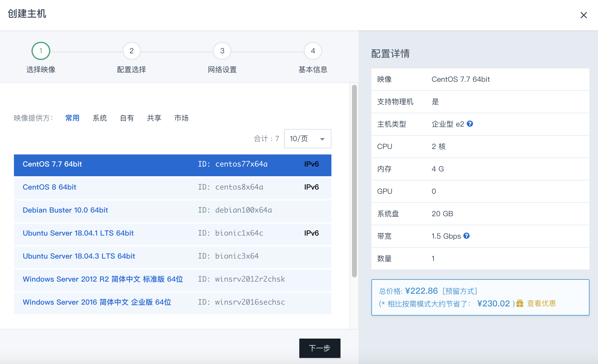The width and height of the screenshot is (598, 364).
Task: Switch to the 系统 image provider tab
Action: pos(100,118)
